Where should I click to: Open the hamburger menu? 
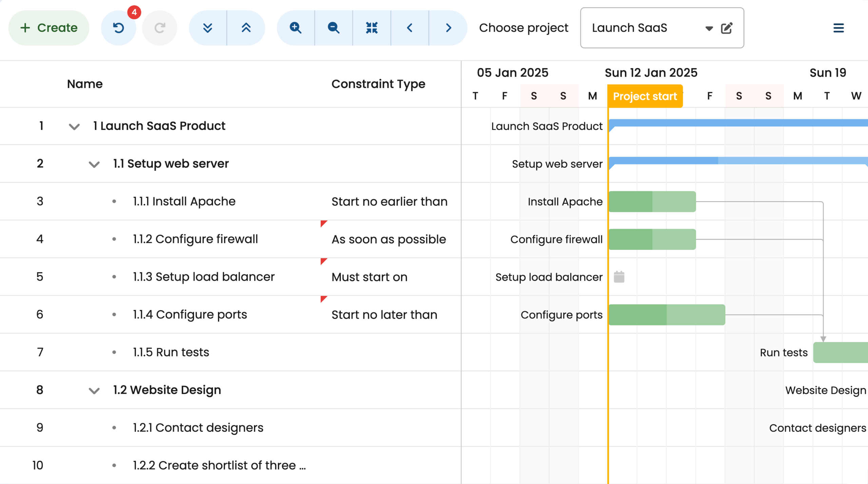tap(839, 28)
